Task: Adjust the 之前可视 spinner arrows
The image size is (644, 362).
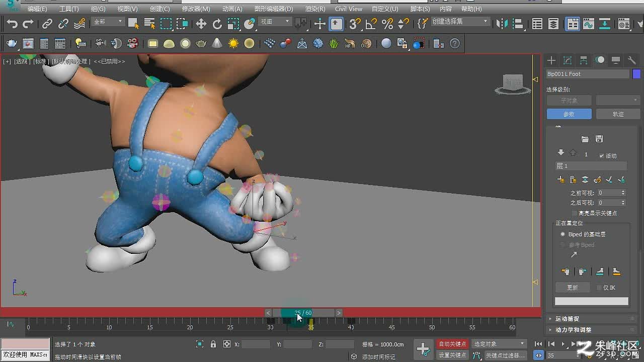Action: point(623,193)
